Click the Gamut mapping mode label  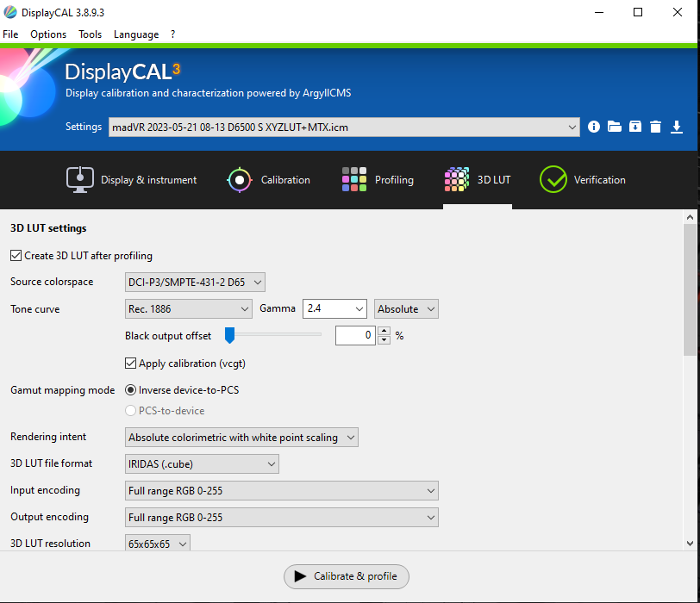[62, 390]
